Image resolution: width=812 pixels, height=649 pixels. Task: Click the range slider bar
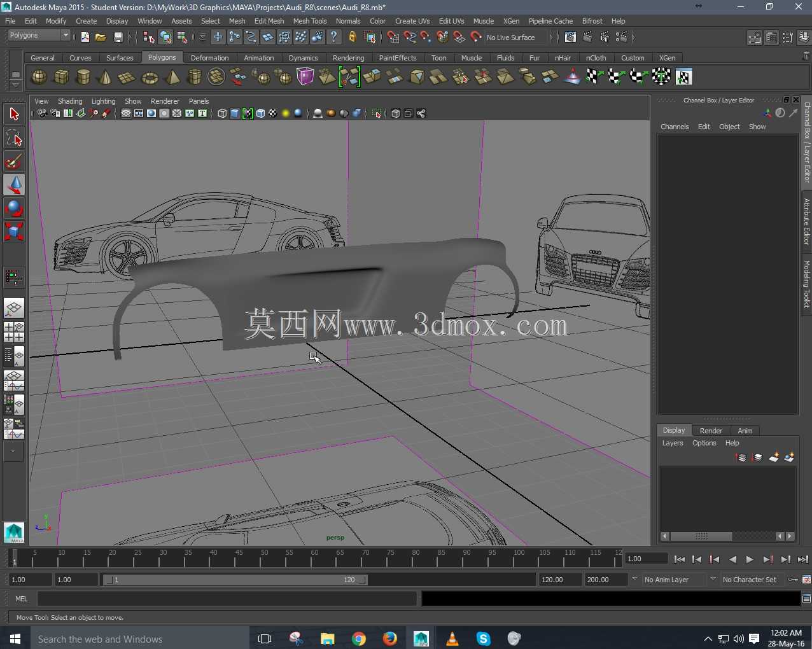(x=235, y=580)
